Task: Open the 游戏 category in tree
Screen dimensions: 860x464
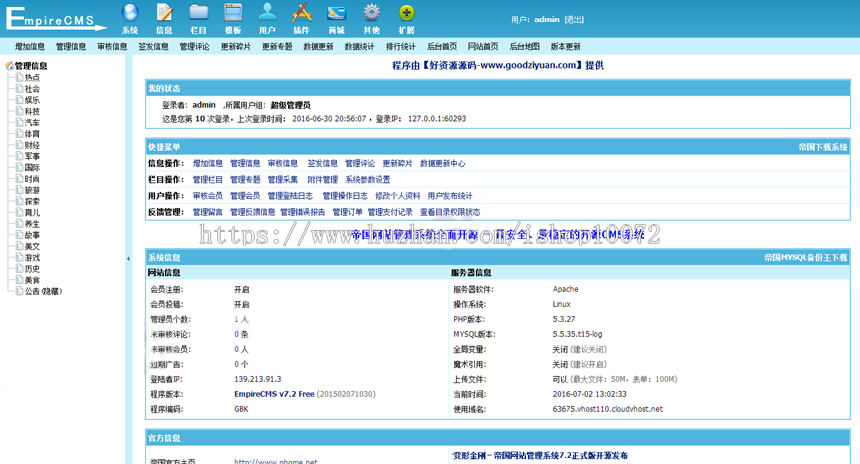Action: click(32, 258)
